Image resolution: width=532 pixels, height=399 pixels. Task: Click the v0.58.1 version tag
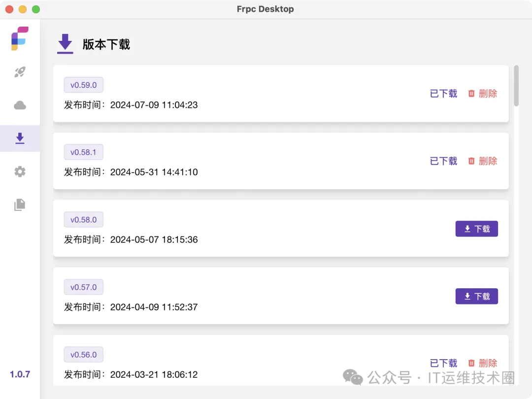(x=83, y=152)
